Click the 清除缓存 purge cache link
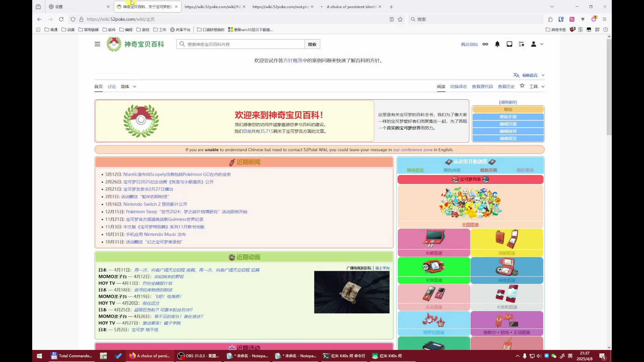Viewport: 644px width, 362px height. (508, 102)
